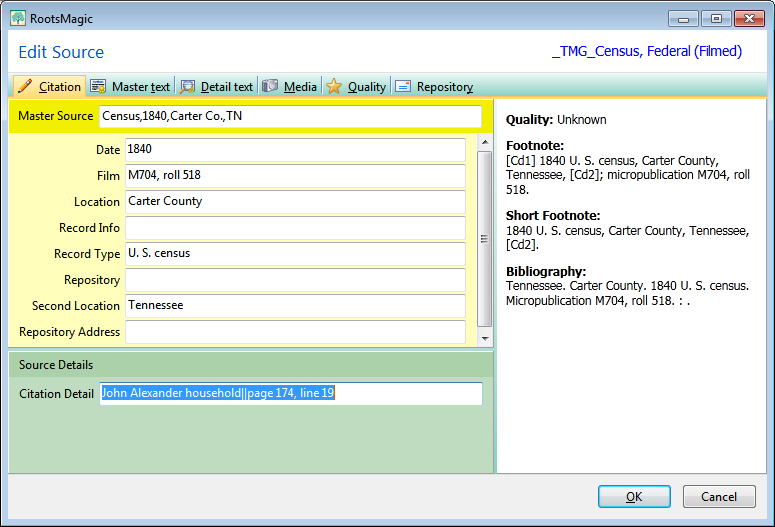Close the RootsMagic window
775x527 pixels.
[x=749, y=19]
